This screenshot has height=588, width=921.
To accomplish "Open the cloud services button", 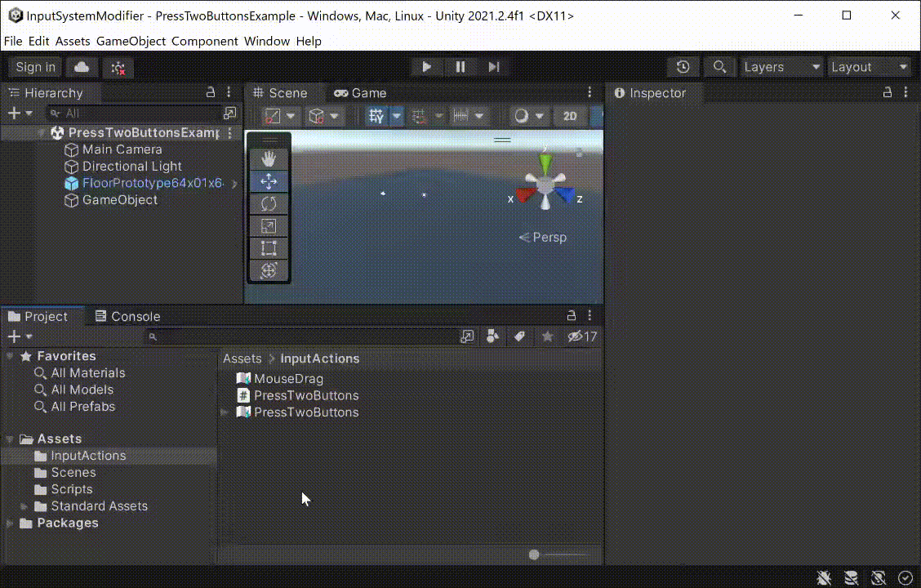I will coord(82,67).
